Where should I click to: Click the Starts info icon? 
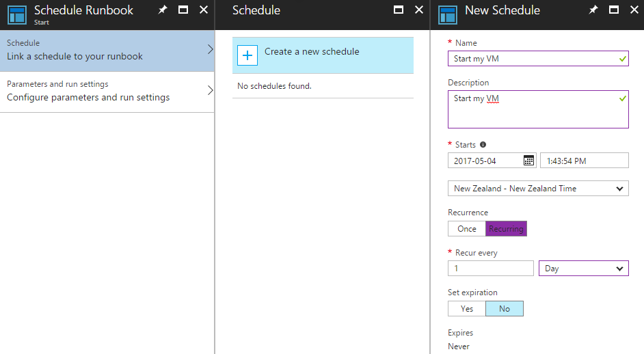tap(483, 145)
